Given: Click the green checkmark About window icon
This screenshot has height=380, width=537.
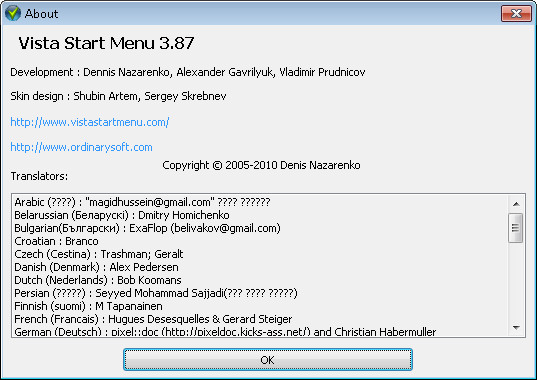Looking at the screenshot, I should point(13,13).
